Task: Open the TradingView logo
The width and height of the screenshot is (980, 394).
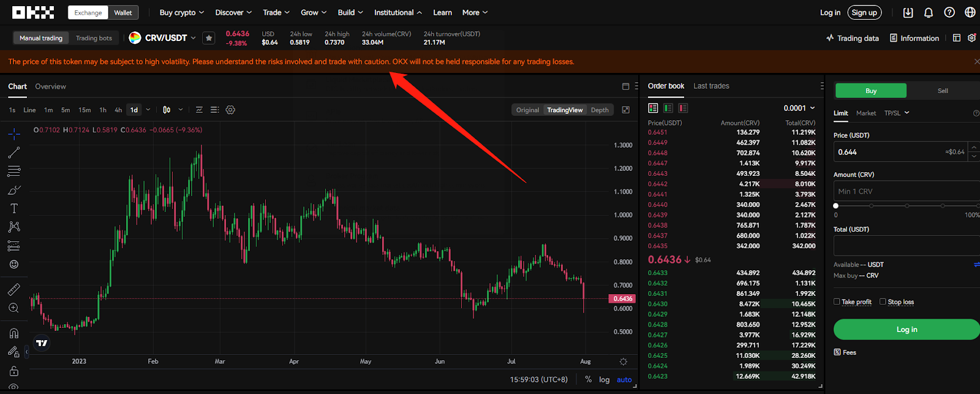Action: point(42,343)
